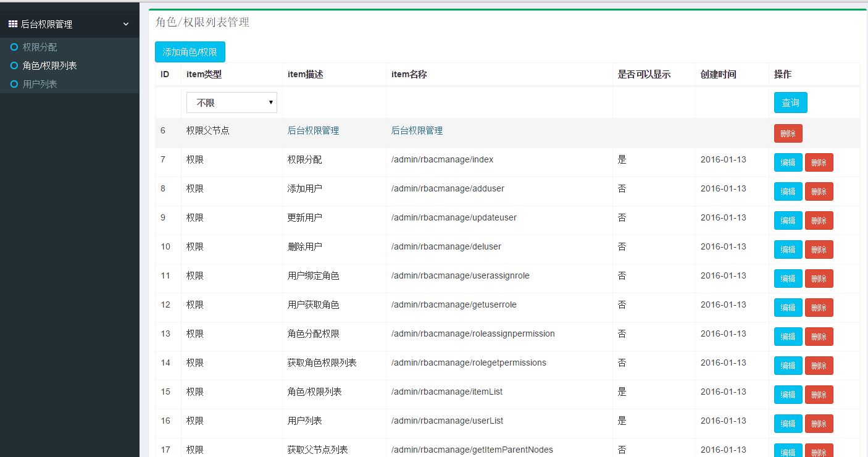Delete row 13 角色分配权限

pyautogui.click(x=819, y=337)
